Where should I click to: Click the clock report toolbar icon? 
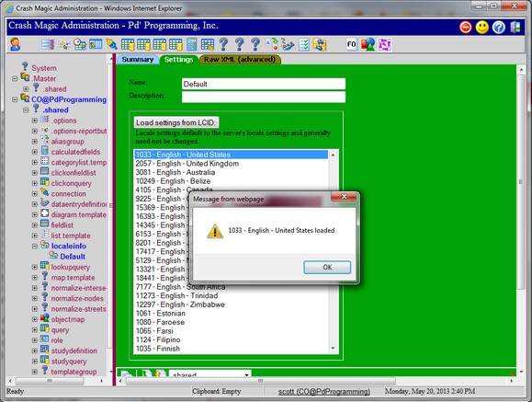tap(80, 44)
